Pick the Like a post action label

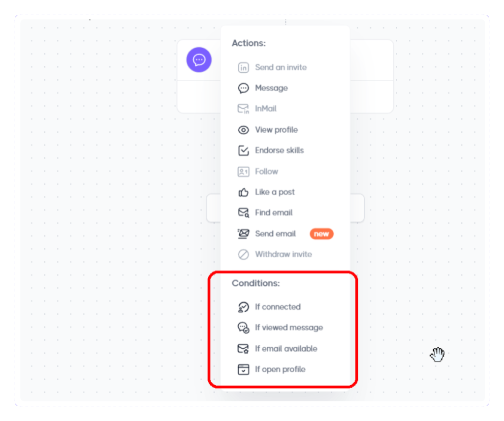275,192
